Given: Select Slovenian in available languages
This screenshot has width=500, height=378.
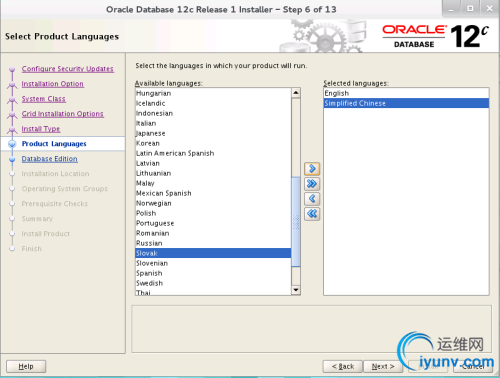Looking at the screenshot, I should point(213,263).
